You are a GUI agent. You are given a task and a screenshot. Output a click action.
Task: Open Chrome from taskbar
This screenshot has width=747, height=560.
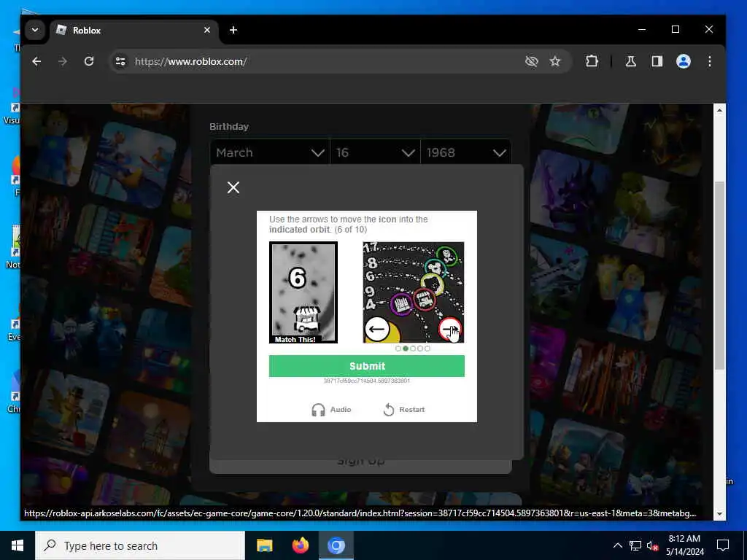click(336, 545)
